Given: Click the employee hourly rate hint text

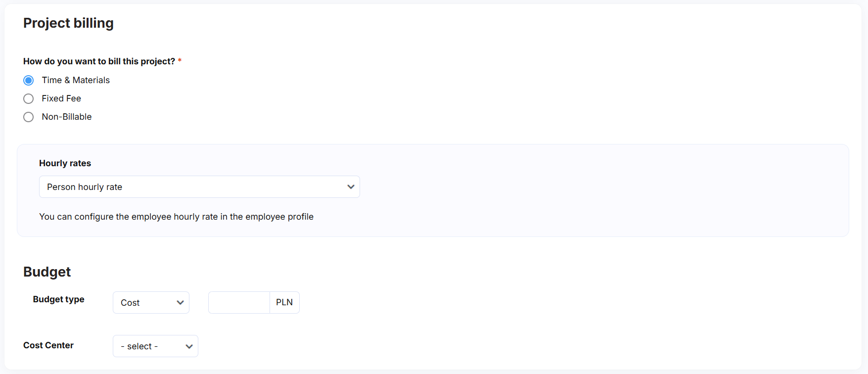Looking at the screenshot, I should click(176, 217).
